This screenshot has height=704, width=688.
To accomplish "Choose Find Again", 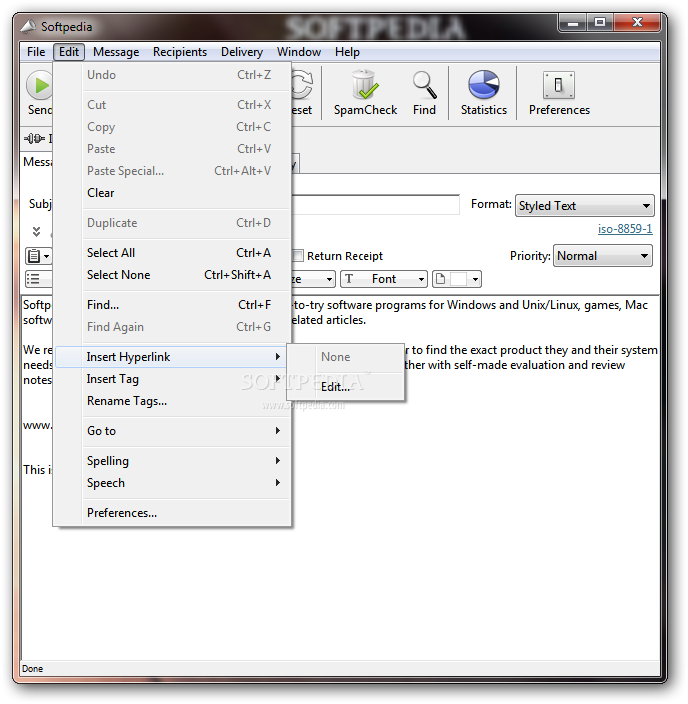I will [x=172, y=327].
